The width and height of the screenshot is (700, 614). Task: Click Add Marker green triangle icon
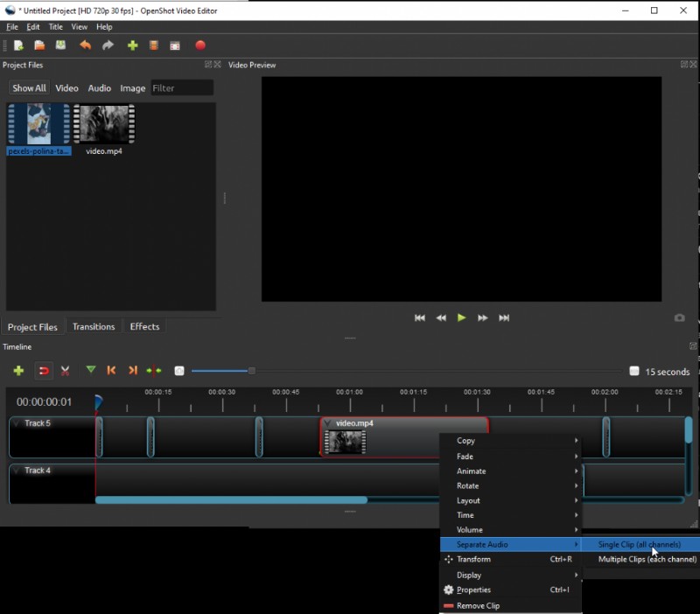click(x=90, y=371)
